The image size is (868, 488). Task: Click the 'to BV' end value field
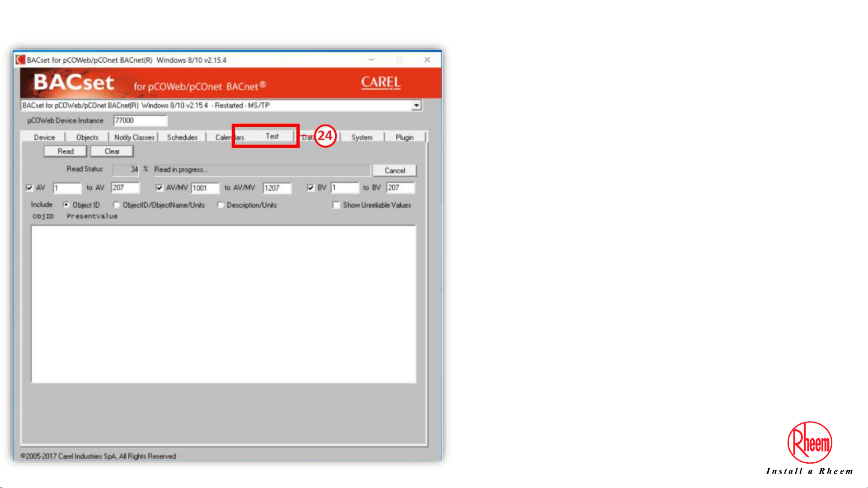tap(400, 188)
